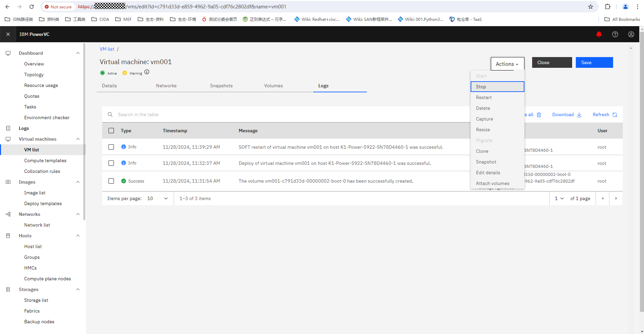Click the Save button
This screenshot has height=334, width=644.
point(594,62)
